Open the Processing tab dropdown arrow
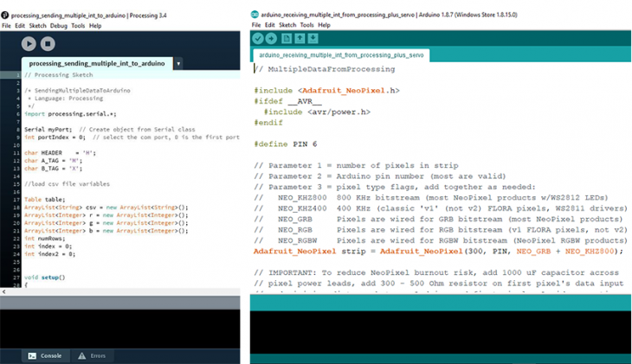This screenshot has height=364, width=632. coord(177,64)
